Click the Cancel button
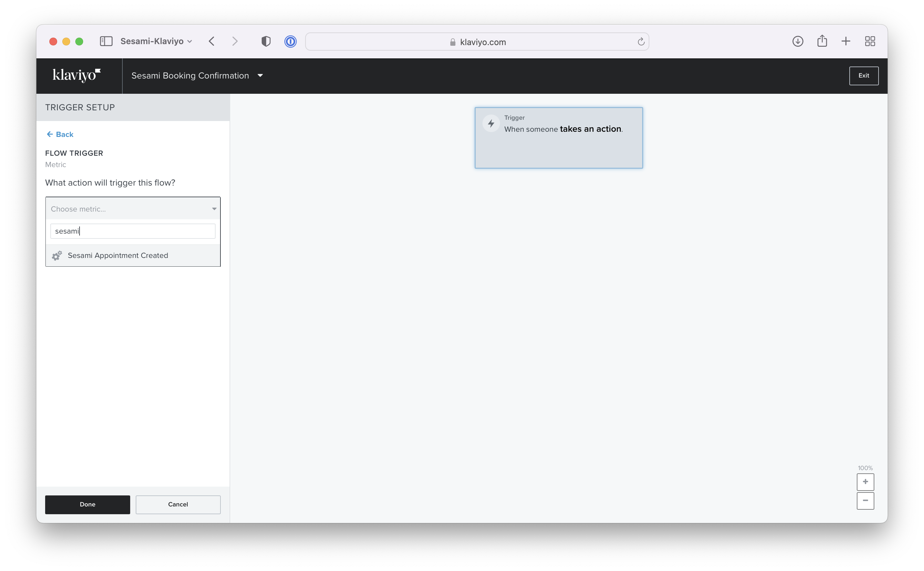This screenshot has height=571, width=924. [178, 504]
